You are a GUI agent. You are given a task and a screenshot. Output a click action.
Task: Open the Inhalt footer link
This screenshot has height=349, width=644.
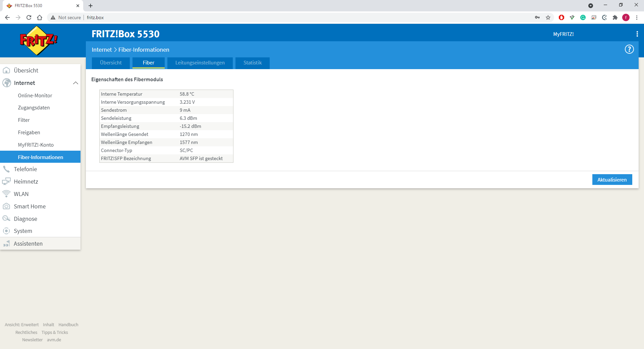pos(48,325)
